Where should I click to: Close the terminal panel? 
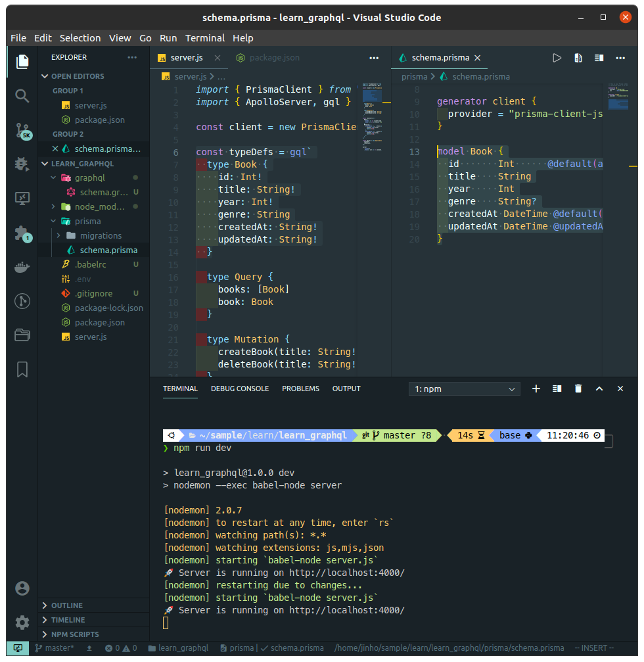tap(620, 389)
